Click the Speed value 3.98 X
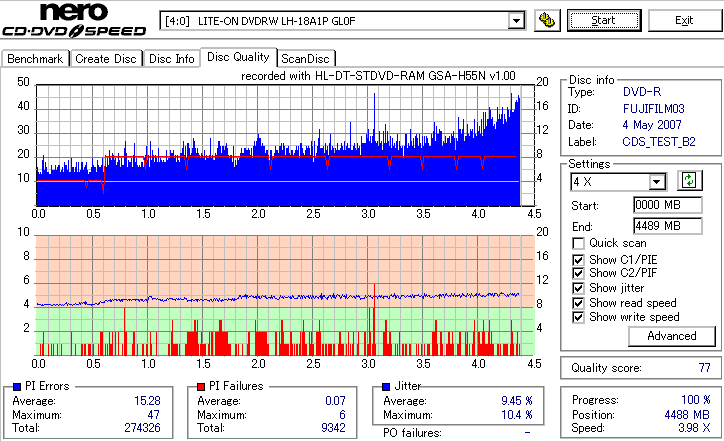724x441 pixels. click(x=694, y=428)
